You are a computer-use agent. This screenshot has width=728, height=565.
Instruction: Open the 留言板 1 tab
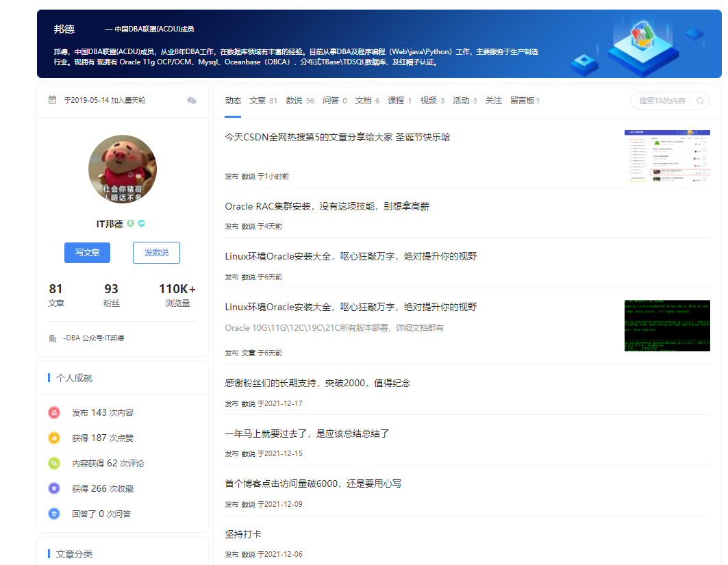pyautogui.click(x=525, y=101)
